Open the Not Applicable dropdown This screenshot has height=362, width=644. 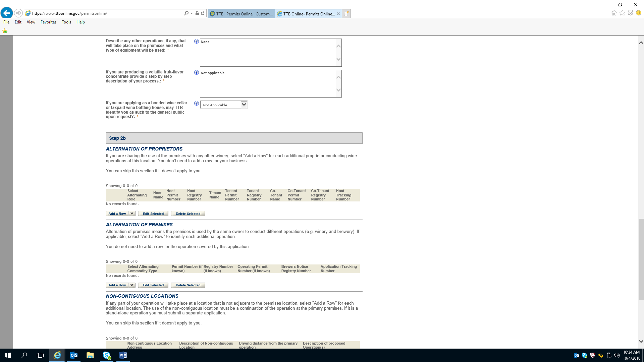point(224,105)
